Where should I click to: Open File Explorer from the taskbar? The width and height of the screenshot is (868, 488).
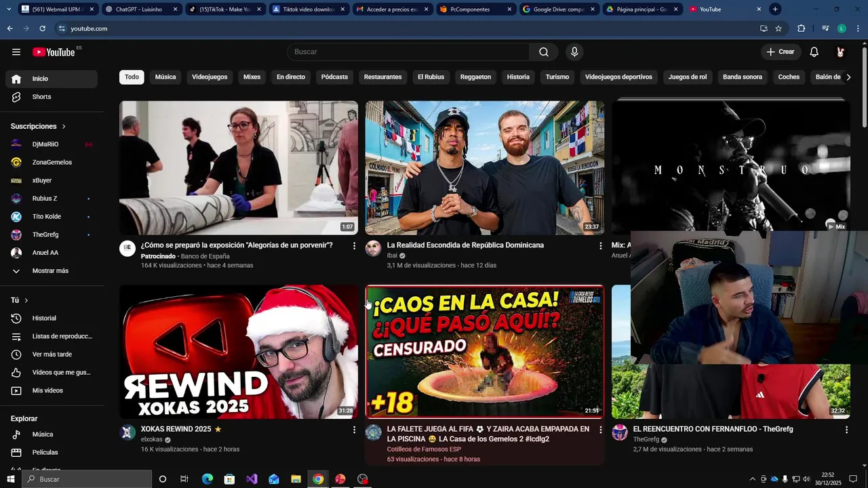point(296,479)
